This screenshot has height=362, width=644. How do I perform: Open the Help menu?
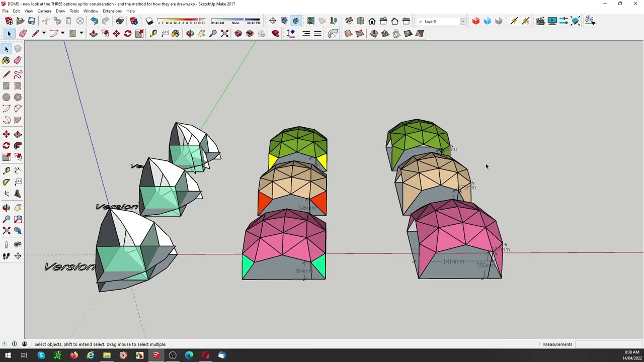[x=130, y=11]
